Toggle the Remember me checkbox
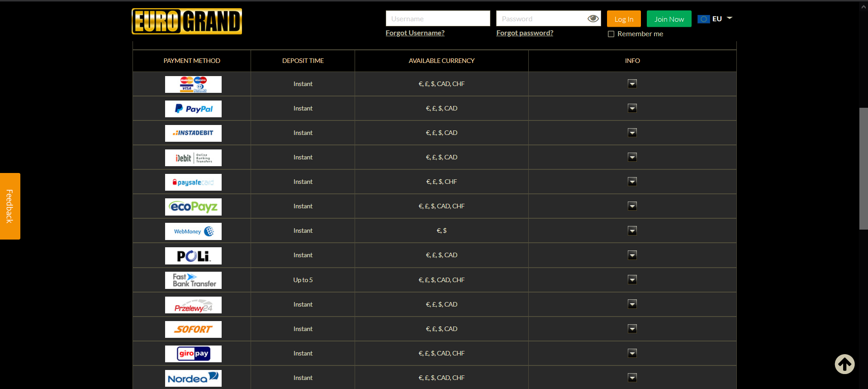868x389 pixels. point(611,34)
